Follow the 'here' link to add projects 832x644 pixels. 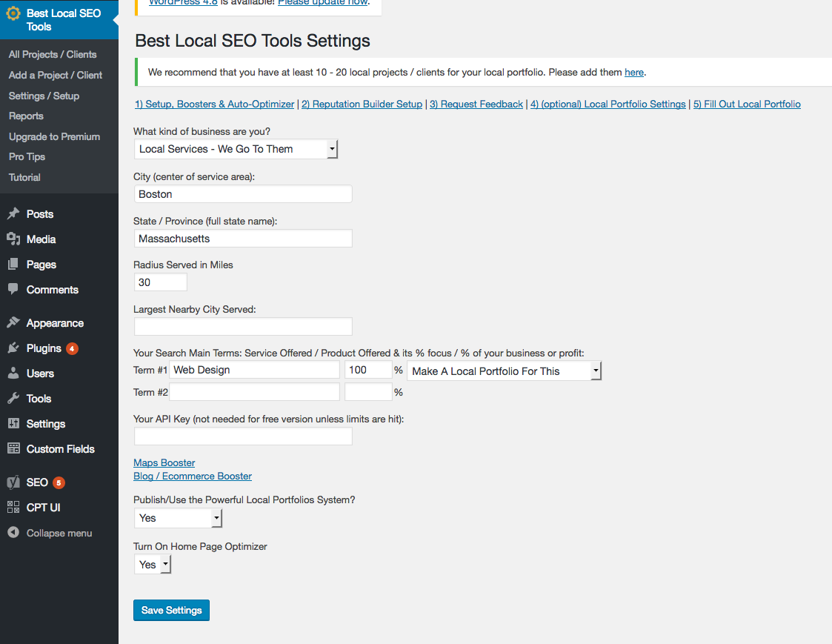point(634,72)
